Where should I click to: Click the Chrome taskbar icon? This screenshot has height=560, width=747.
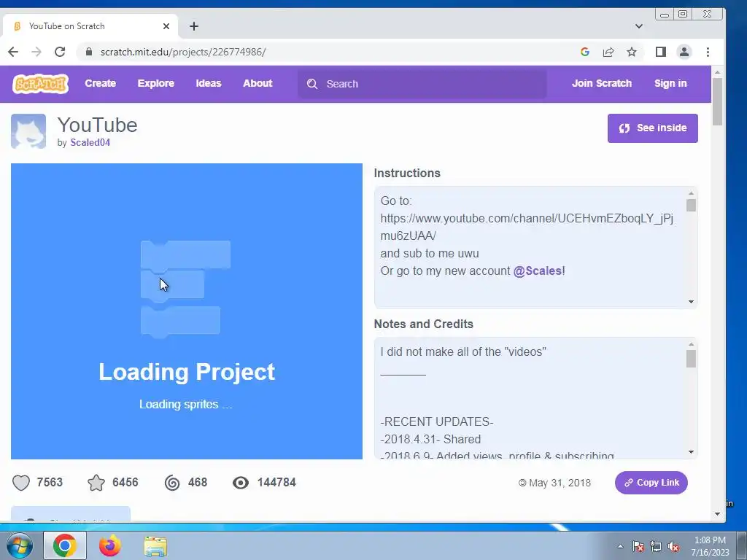click(65, 545)
